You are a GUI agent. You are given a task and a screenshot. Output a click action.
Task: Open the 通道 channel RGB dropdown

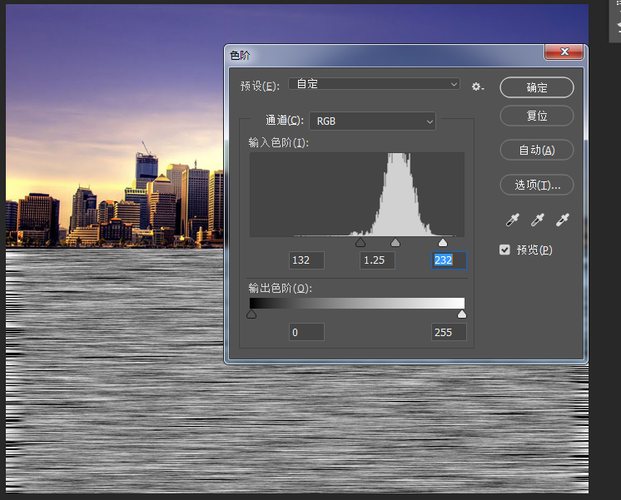[x=373, y=121]
